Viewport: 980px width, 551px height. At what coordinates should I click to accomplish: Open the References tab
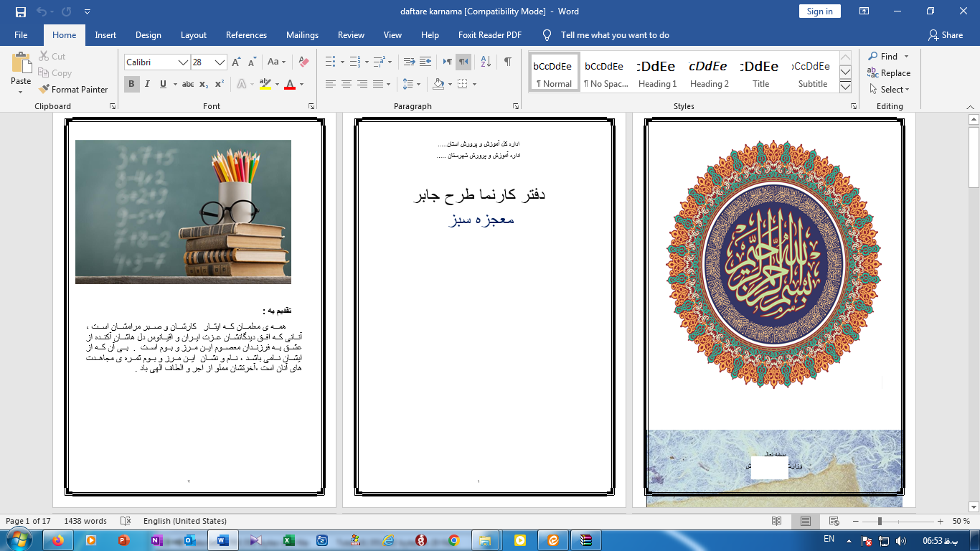click(x=246, y=35)
